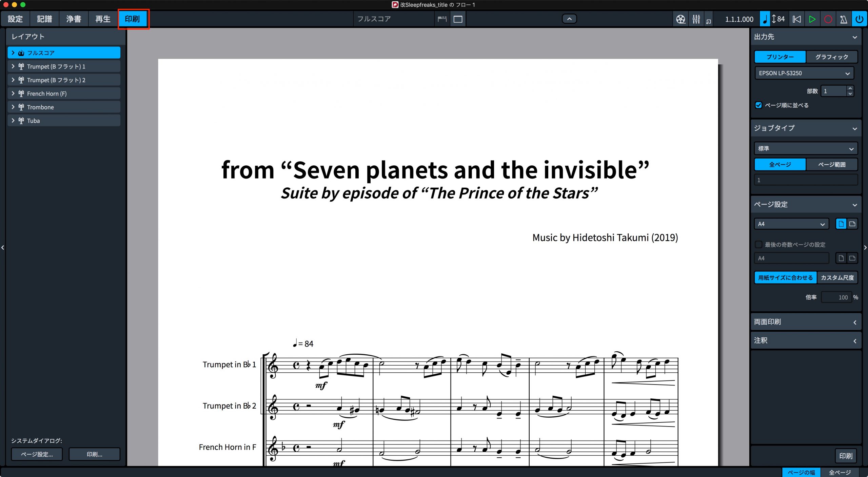Increase the 部数 copies stepper
Screen dimensions: 868x477
tap(850, 88)
